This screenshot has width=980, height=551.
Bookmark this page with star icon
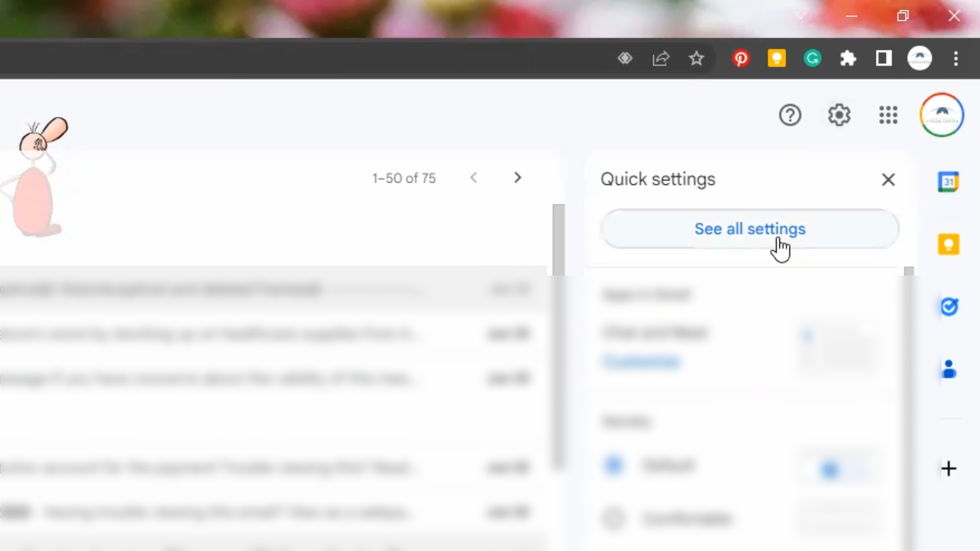coord(696,59)
